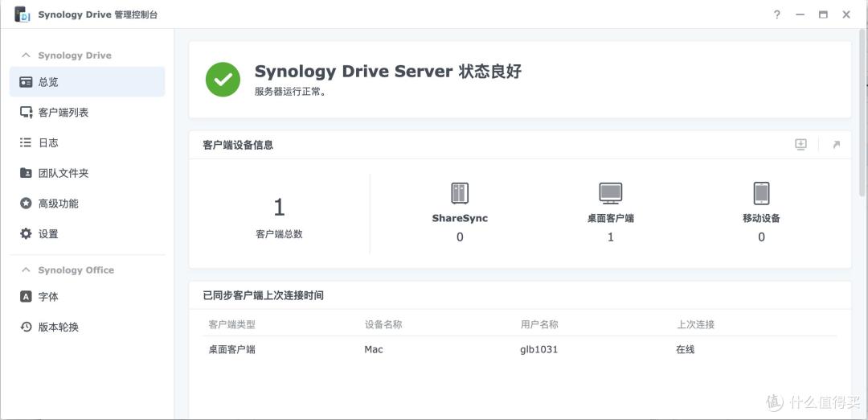Open the 版本轮换 version rotation page
Viewport: 868px width, 420px height.
(x=87, y=327)
